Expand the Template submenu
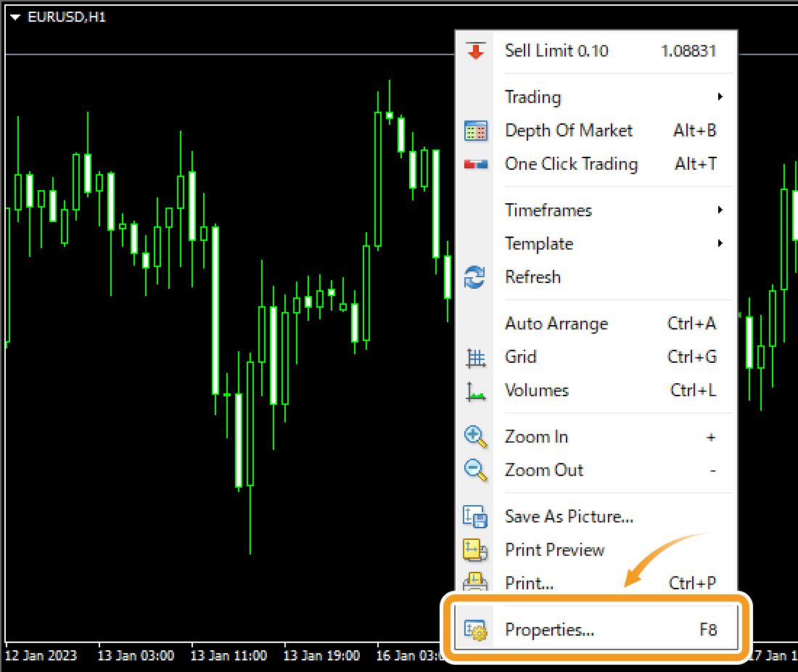The height and width of the screenshot is (672, 798). 539,244
